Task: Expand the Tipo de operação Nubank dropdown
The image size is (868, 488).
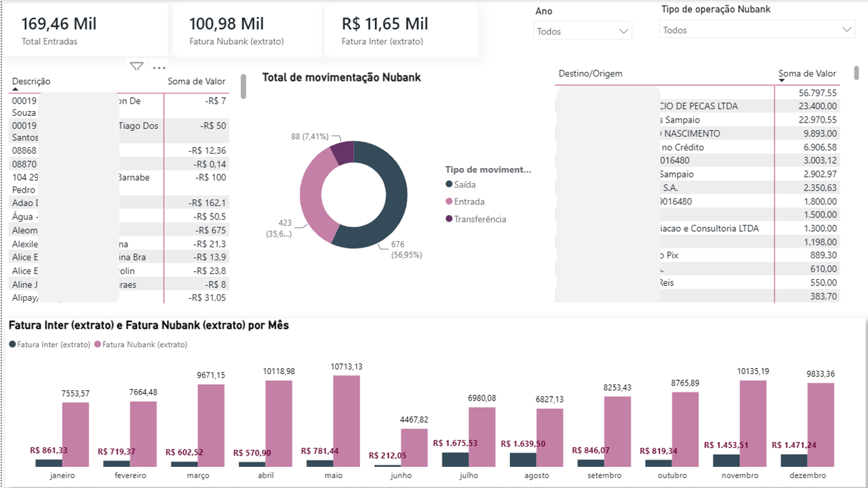Action: pos(757,30)
